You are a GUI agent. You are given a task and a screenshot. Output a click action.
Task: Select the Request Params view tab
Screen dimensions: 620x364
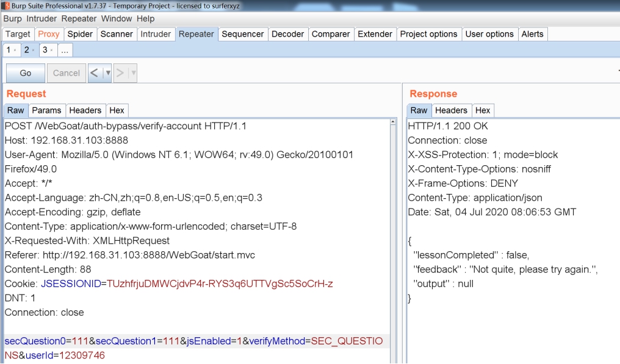pyautogui.click(x=46, y=110)
